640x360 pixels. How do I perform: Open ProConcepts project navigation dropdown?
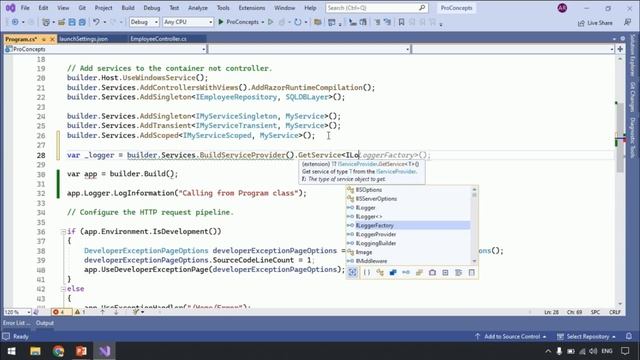(x=105, y=49)
